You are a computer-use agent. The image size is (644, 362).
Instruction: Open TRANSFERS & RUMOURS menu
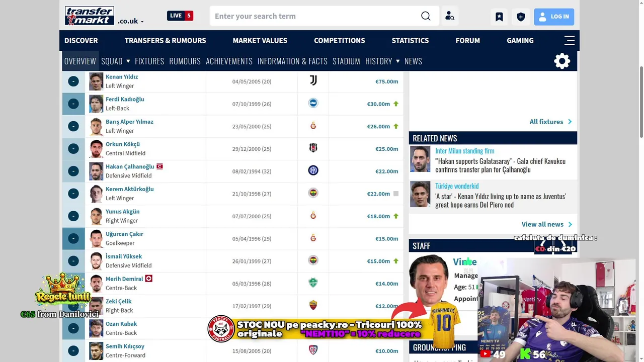[165, 40]
